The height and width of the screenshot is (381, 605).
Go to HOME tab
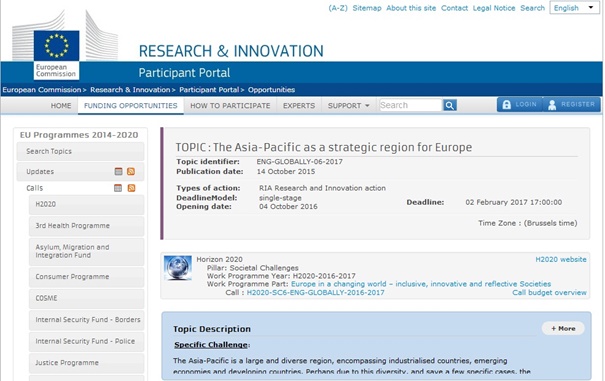click(x=61, y=105)
